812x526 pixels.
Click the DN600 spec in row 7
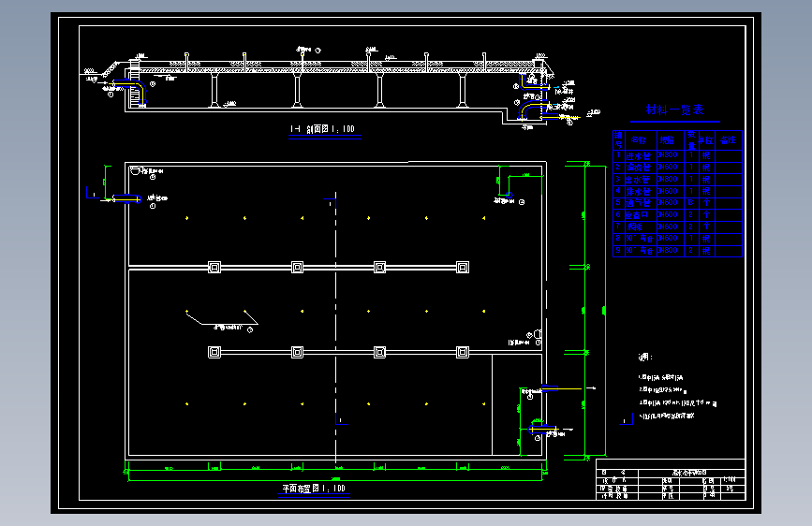(x=668, y=226)
